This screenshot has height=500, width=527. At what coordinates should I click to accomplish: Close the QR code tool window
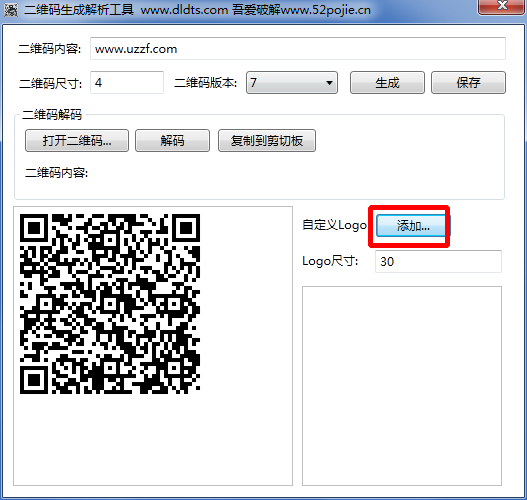[x=502, y=6]
